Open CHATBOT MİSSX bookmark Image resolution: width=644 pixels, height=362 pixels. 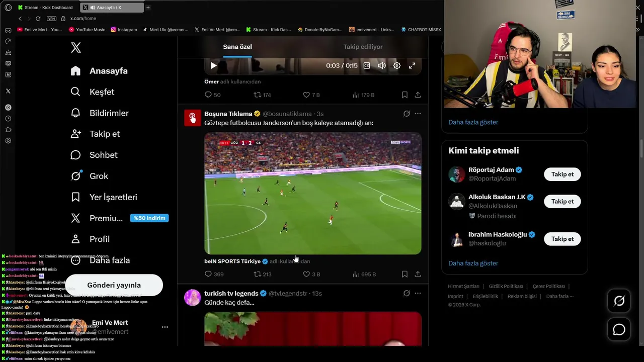click(420, 30)
